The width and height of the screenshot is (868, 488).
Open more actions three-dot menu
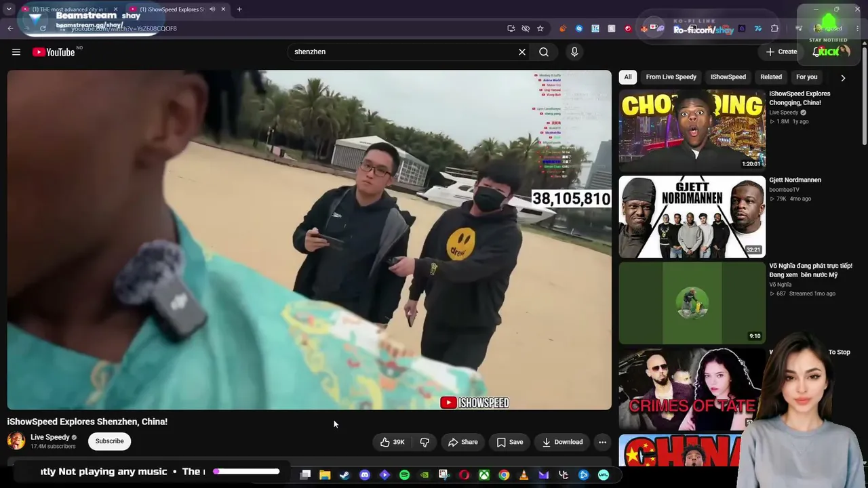[x=602, y=442]
